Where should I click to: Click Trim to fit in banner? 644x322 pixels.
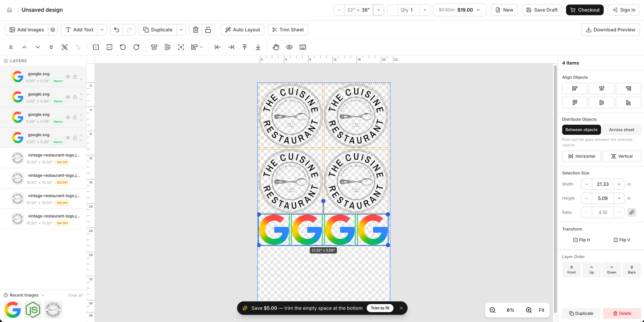380,308
